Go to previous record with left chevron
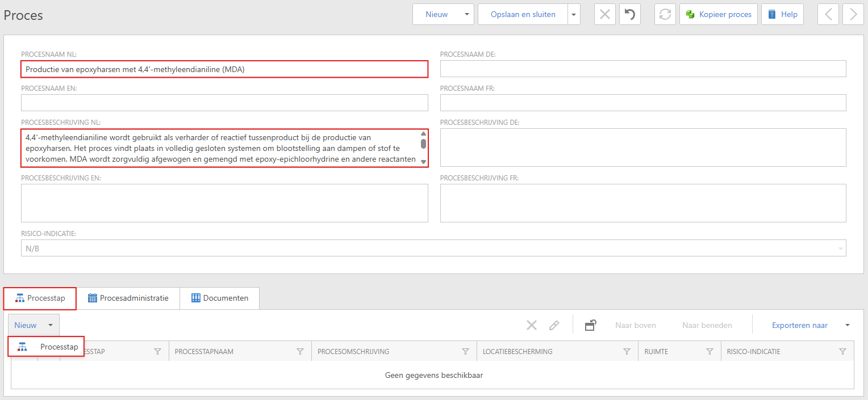The height and width of the screenshot is (400, 868). pos(828,15)
